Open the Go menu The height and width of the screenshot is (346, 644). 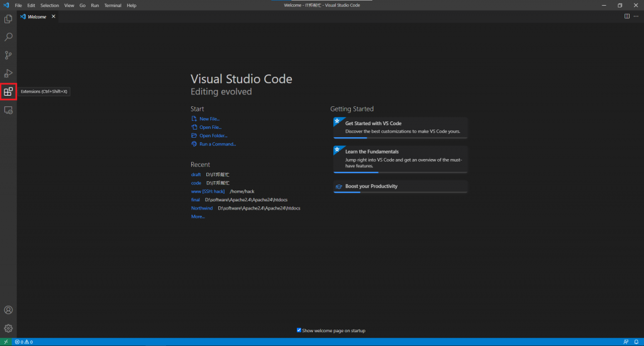[82, 5]
